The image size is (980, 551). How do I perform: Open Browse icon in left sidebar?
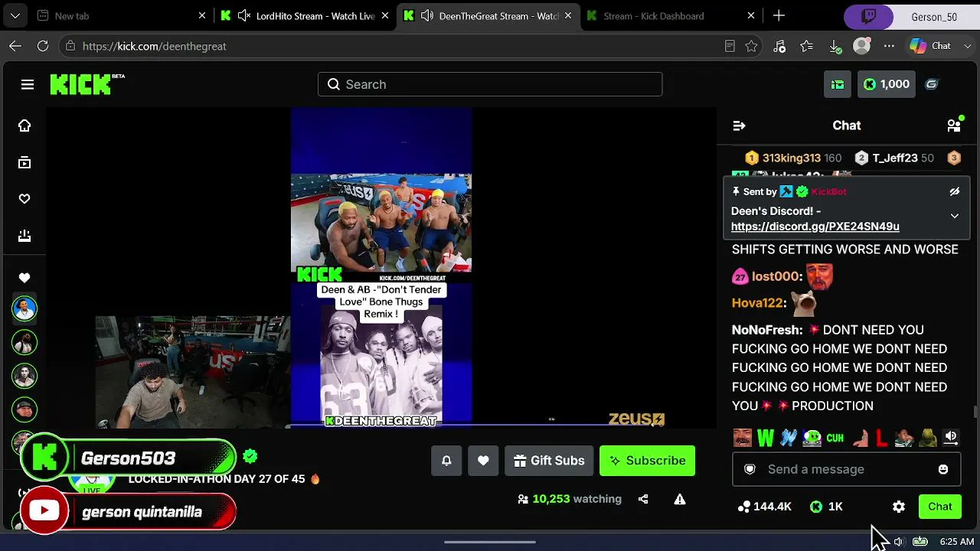24,162
